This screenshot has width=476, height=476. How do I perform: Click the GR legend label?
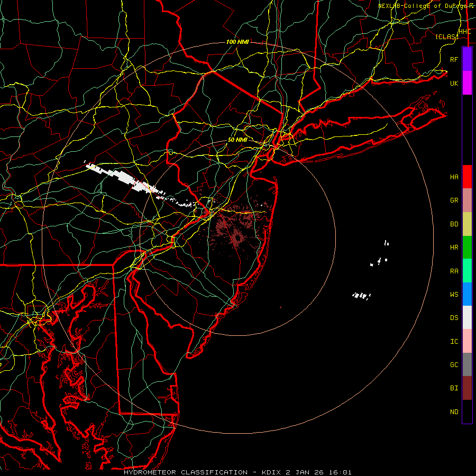click(454, 200)
